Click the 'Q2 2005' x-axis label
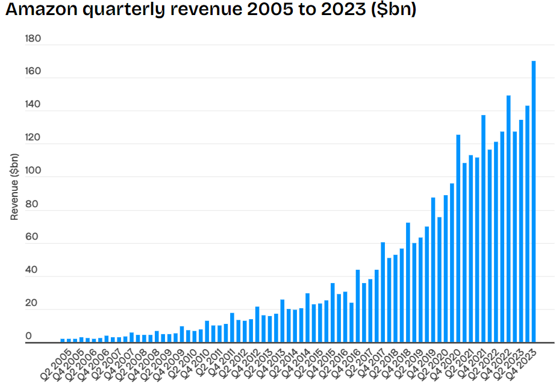This screenshot has width=559, height=392. click(x=55, y=366)
